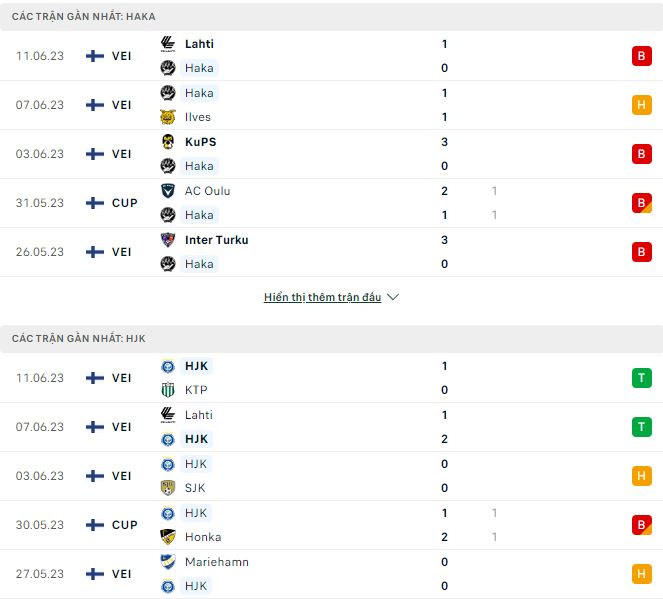
Task: Click the KuPS club crest
Action: pyautogui.click(x=168, y=142)
